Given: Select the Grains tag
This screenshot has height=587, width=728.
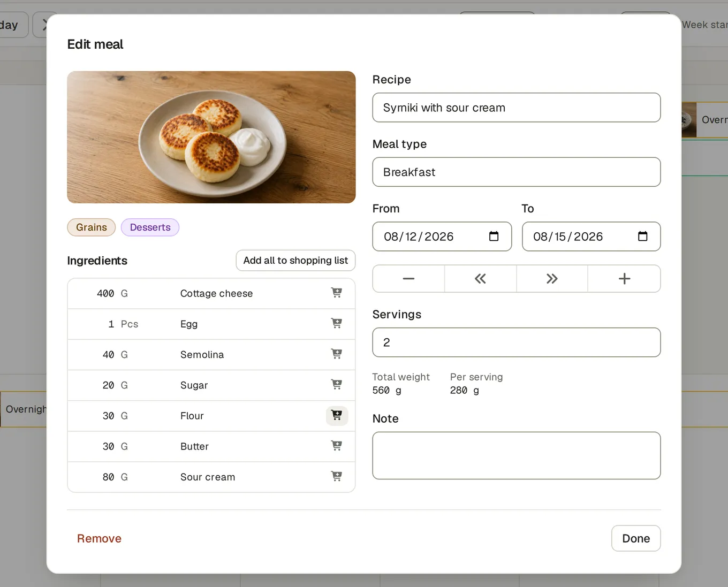Looking at the screenshot, I should pos(92,227).
